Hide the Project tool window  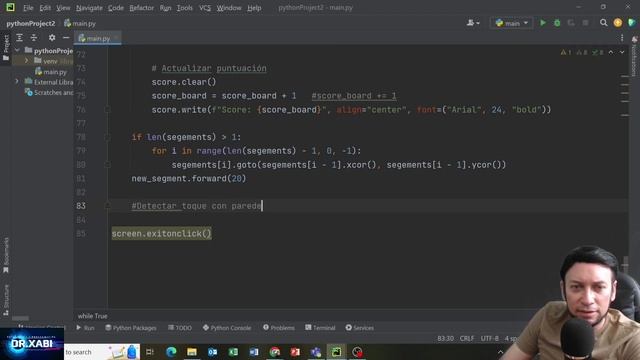pyautogui.click(x=66, y=38)
